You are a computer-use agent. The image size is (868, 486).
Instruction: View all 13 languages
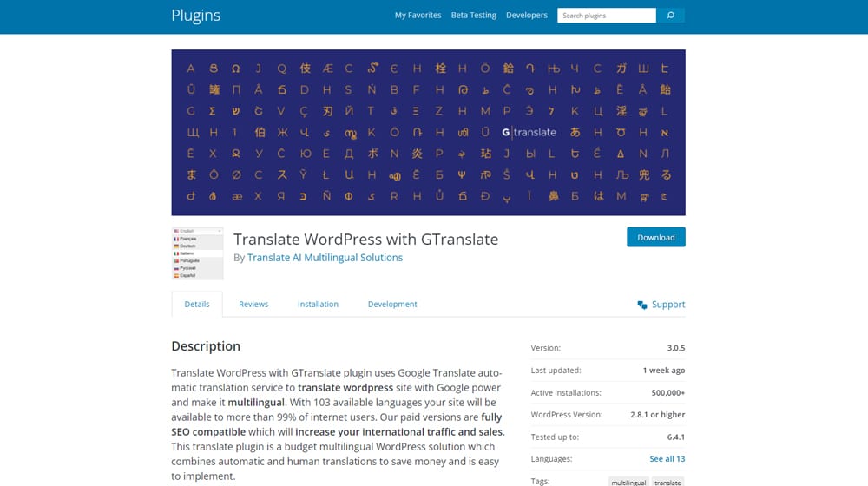pos(667,459)
